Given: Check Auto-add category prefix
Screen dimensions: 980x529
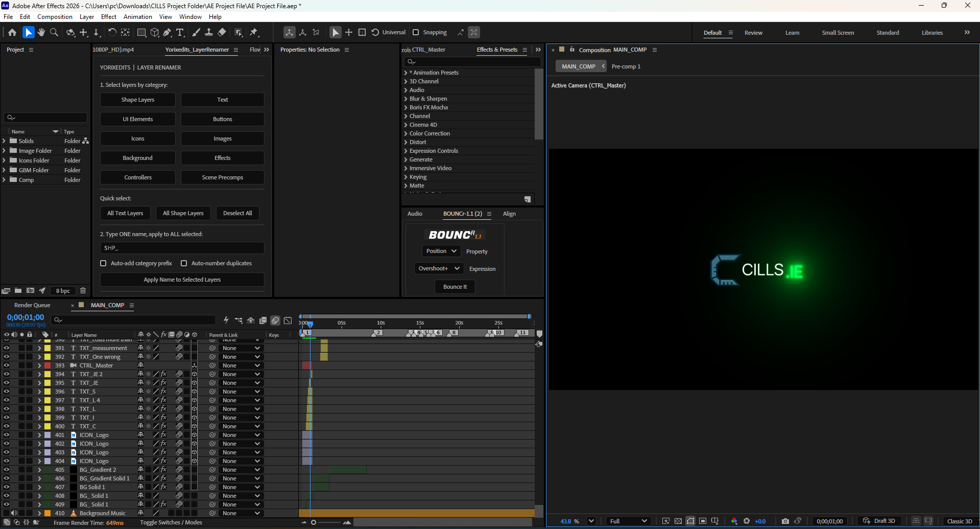Looking at the screenshot, I should pyautogui.click(x=103, y=263).
